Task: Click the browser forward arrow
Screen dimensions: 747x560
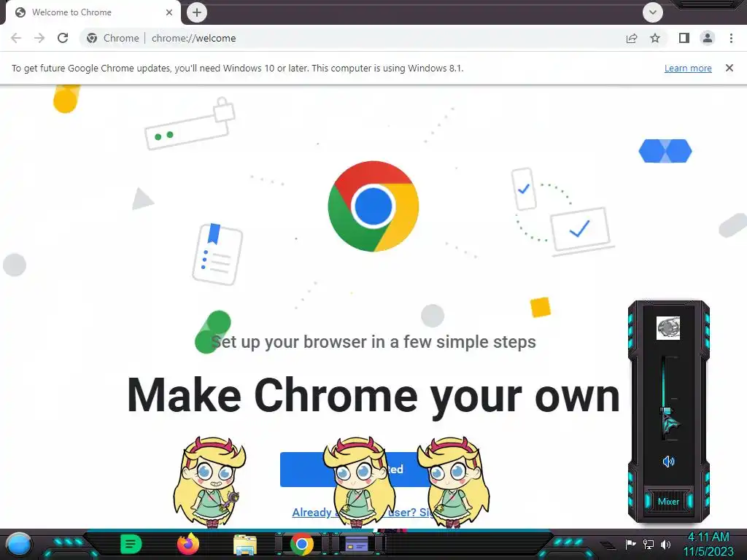Action: [39, 38]
